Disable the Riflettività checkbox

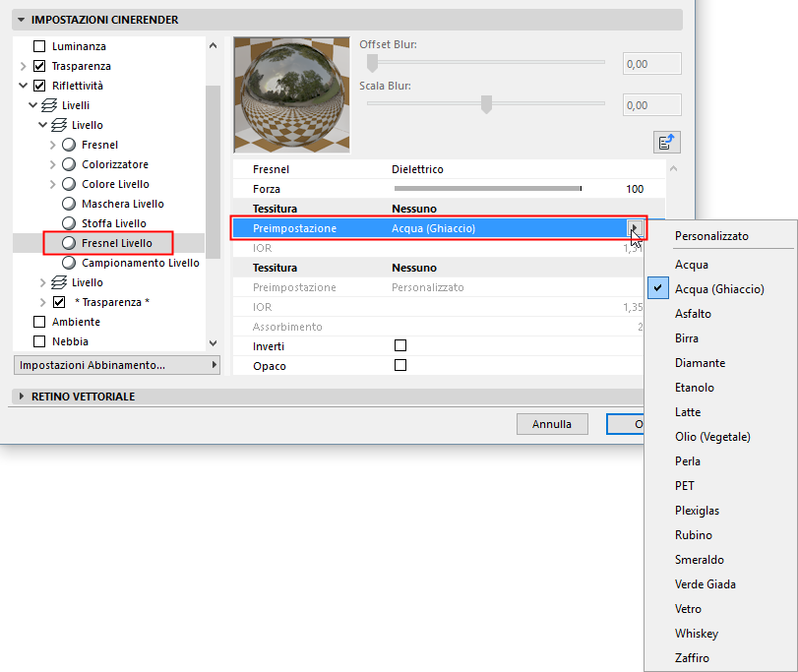coord(39,86)
